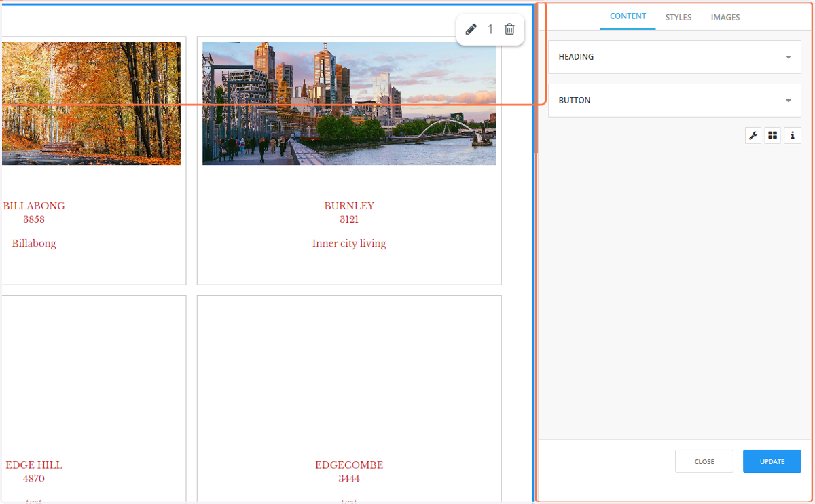Switch to the IMAGES tab
The width and height of the screenshot is (815, 504).
click(x=725, y=17)
